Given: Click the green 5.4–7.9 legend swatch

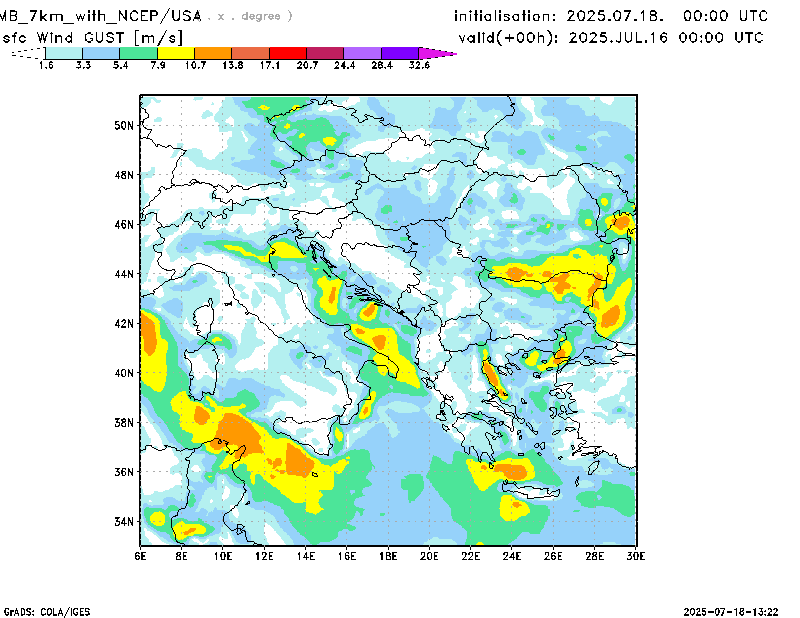Looking at the screenshot, I should (138, 53).
